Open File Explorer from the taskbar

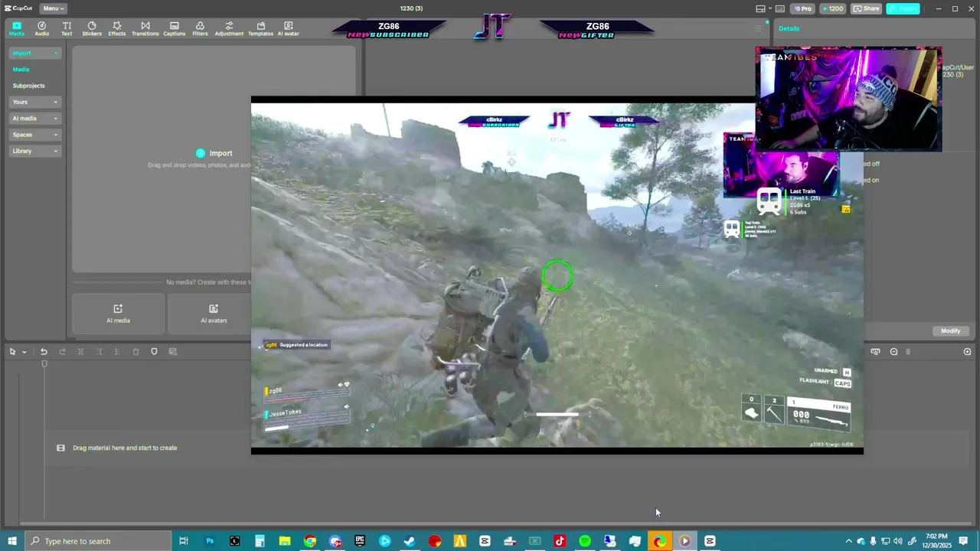(x=284, y=541)
